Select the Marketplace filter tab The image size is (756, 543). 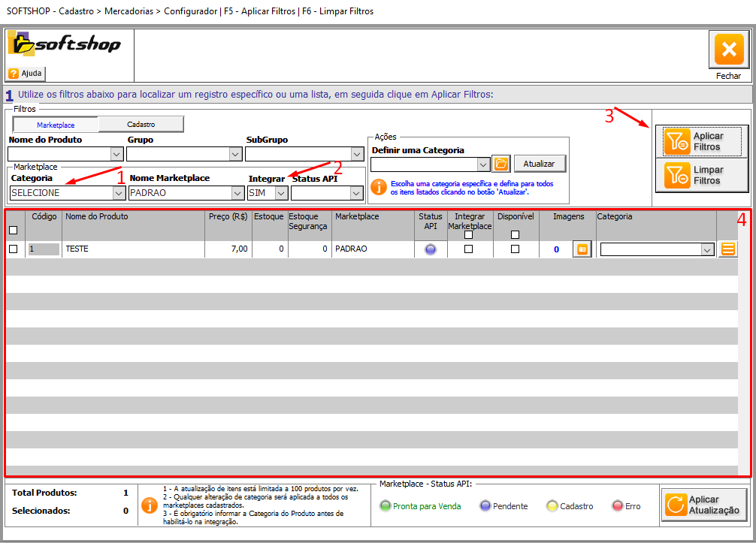[56, 125]
